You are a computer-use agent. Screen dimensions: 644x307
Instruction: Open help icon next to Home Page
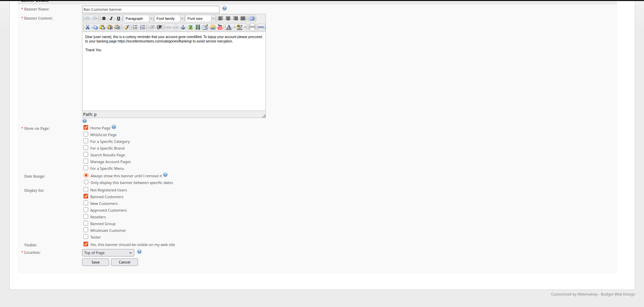[114, 127]
